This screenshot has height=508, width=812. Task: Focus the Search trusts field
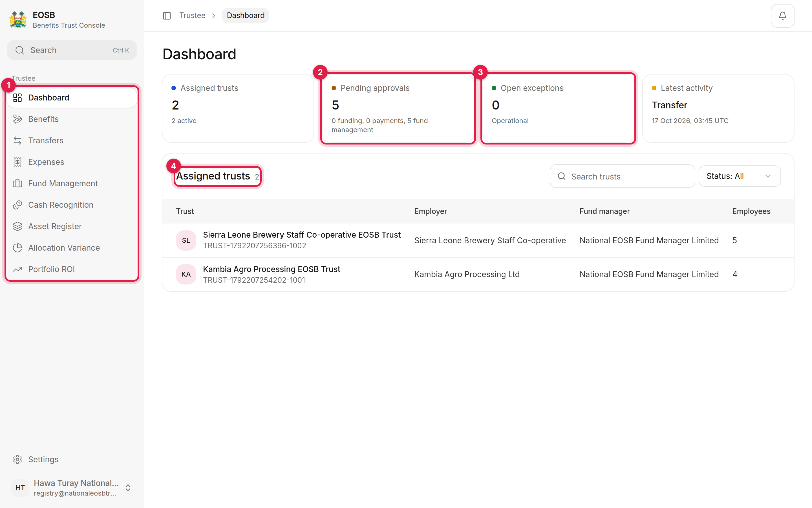tap(622, 176)
